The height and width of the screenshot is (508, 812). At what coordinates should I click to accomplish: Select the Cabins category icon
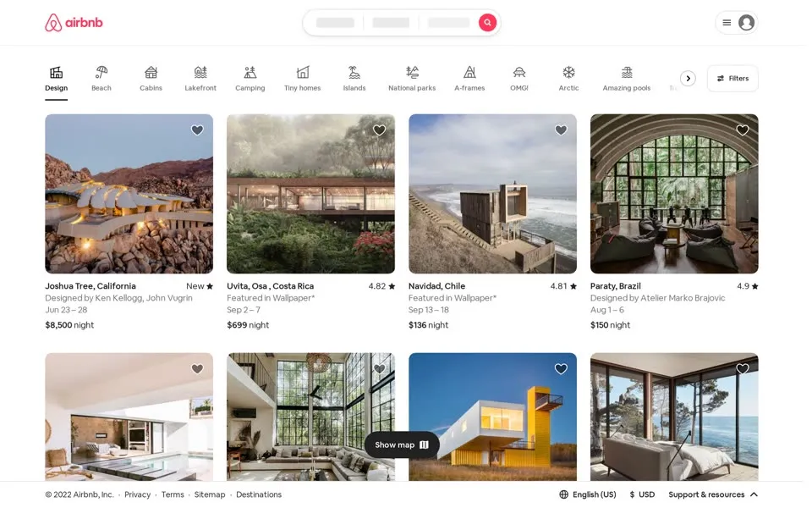point(151,72)
